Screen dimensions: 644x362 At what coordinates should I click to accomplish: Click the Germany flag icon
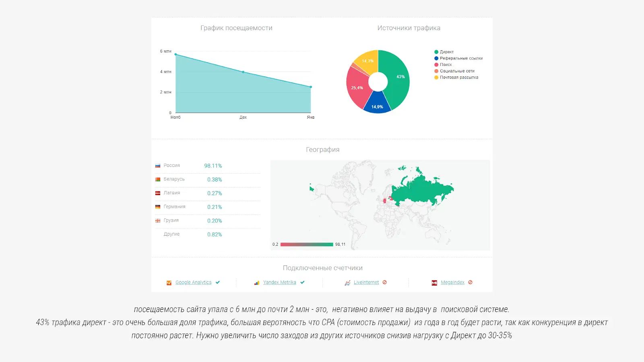coord(158,207)
